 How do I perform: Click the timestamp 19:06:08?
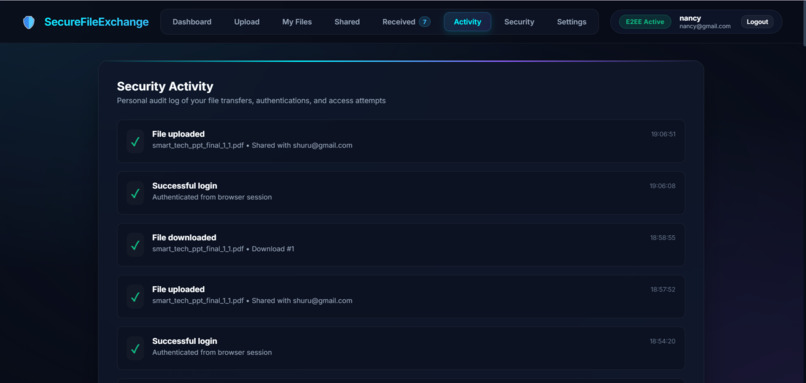[x=663, y=186]
